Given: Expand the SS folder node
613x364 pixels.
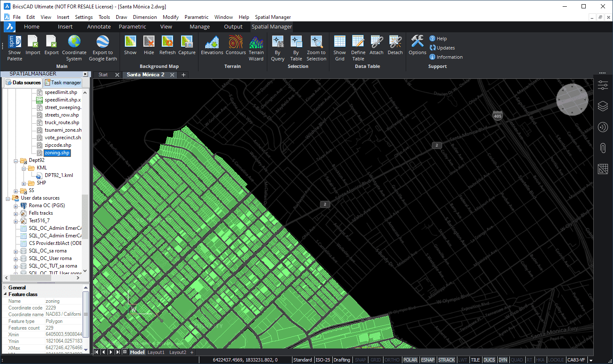Looking at the screenshot, I should point(16,191).
